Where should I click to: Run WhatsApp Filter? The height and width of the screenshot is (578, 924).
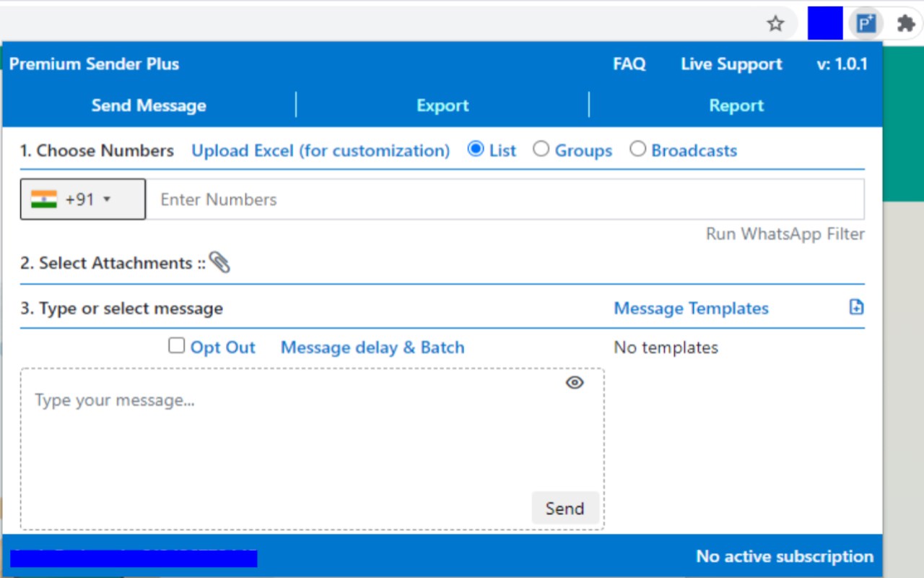(x=785, y=233)
